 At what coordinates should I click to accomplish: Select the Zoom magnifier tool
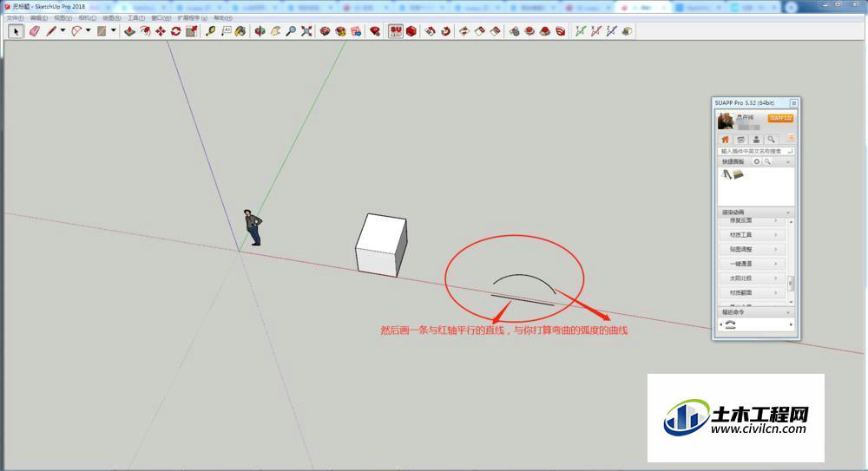[291, 31]
